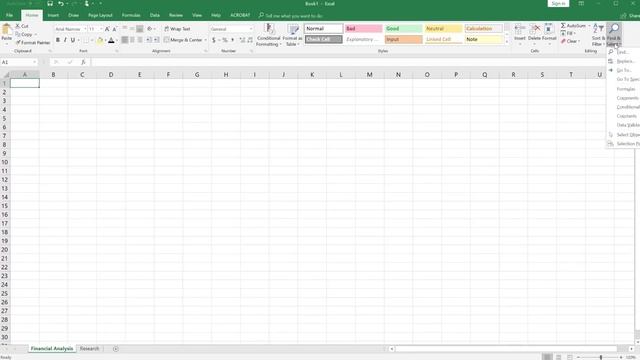Switch to the Data ribbon tab

pyautogui.click(x=155, y=15)
